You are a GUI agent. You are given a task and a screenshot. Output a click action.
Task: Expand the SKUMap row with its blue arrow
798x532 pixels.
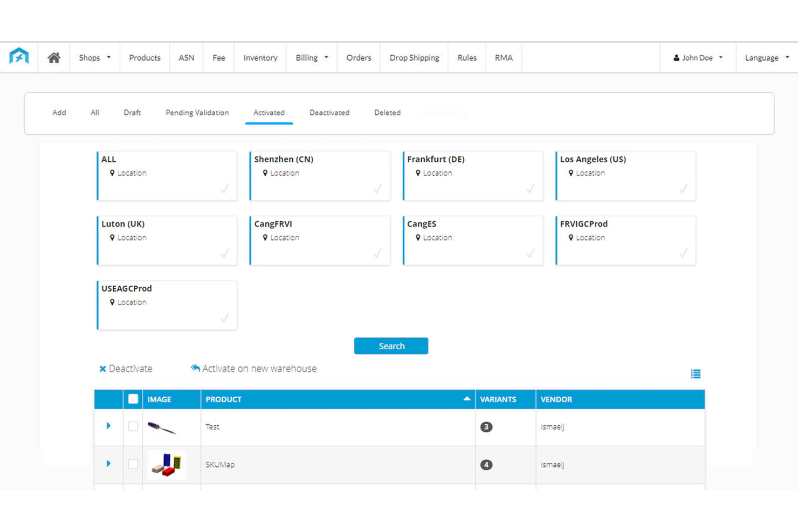point(108,464)
